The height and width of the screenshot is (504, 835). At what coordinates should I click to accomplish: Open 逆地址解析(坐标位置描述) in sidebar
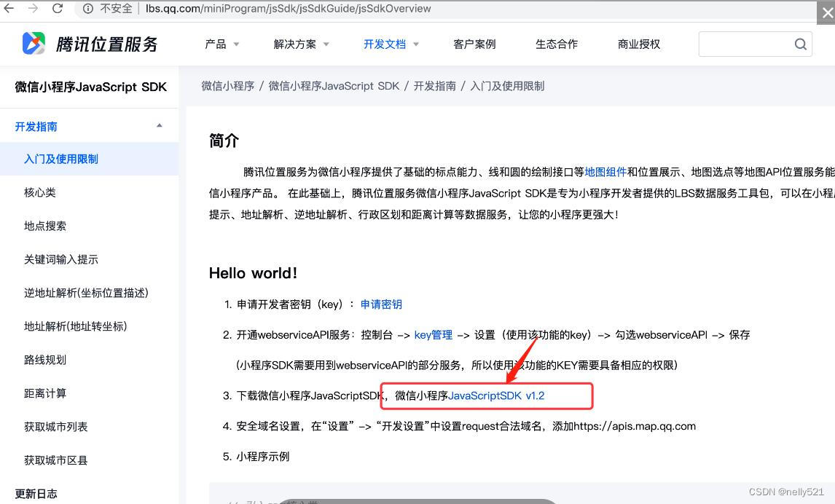coord(86,294)
